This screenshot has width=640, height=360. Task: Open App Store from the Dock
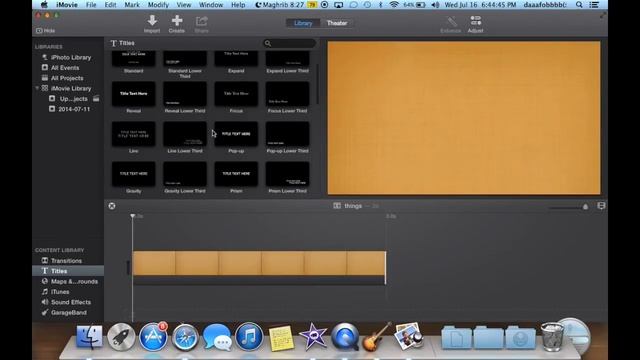pyautogui.click(x=153, y=337)
